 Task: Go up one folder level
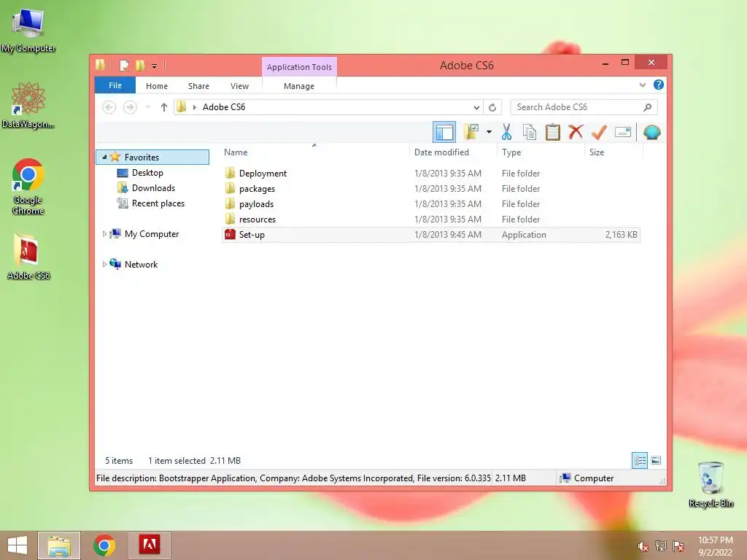tap(164, 107)
